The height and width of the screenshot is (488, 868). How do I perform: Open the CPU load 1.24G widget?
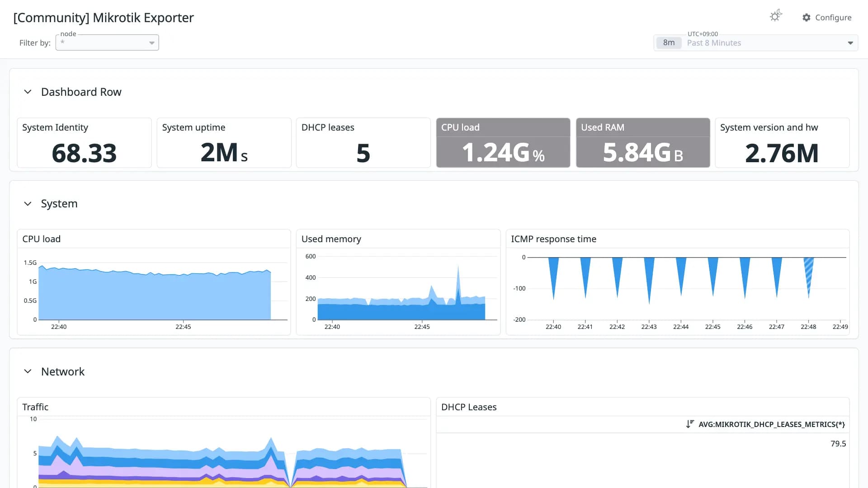pos(503,143)
